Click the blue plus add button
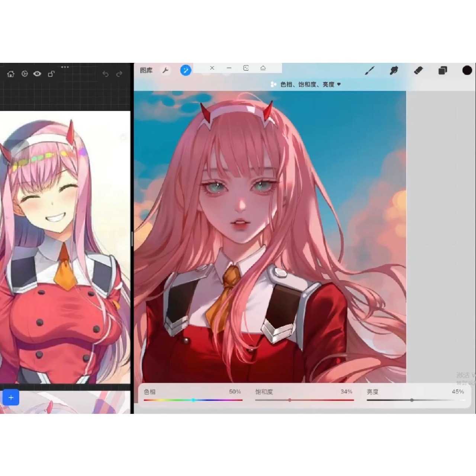The image size is (476, 476). coord(11,398)
